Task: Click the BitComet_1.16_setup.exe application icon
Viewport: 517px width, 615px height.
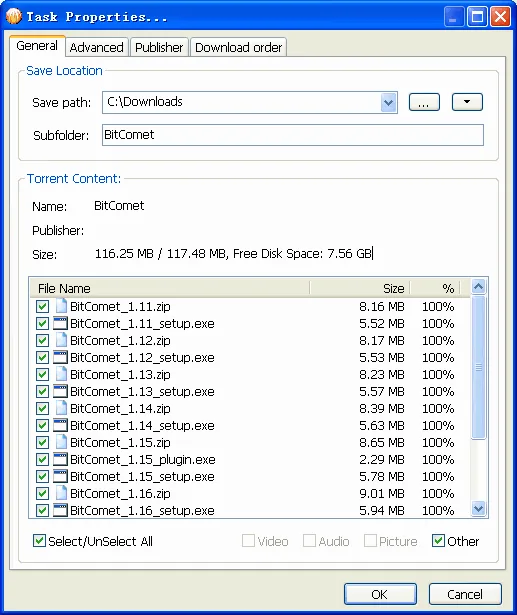Action: 60,510
